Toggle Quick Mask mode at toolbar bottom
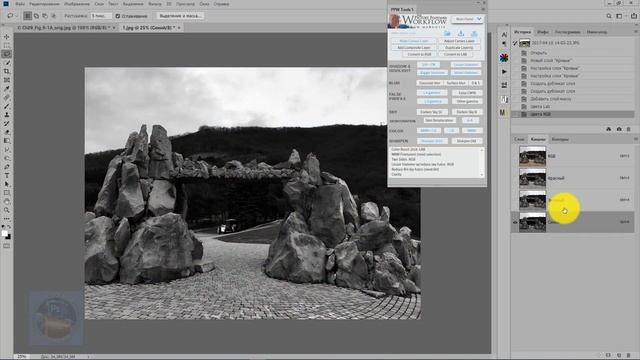The height and width of the screenshot is (360, 640). click(7, 246)
